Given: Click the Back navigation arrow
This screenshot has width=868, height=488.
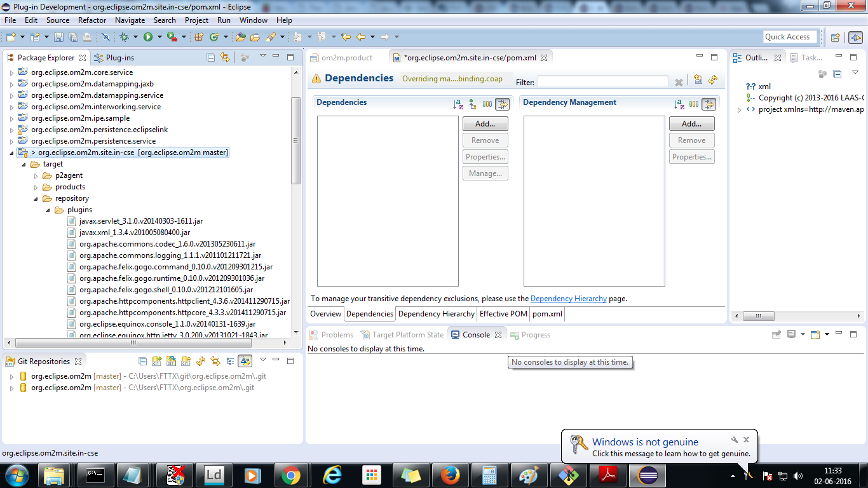Looking at the screenshot, I should tap(361, 37).
